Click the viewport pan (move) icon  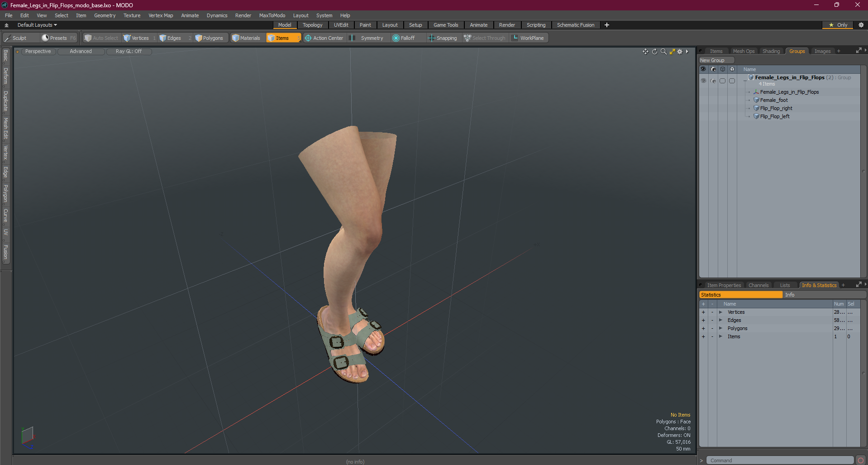645,52
